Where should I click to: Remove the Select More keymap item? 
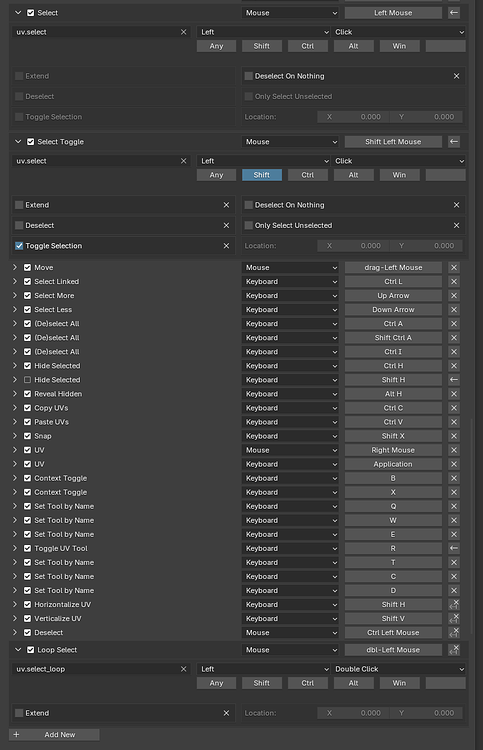pyautogui.click(x=454, y=296)
